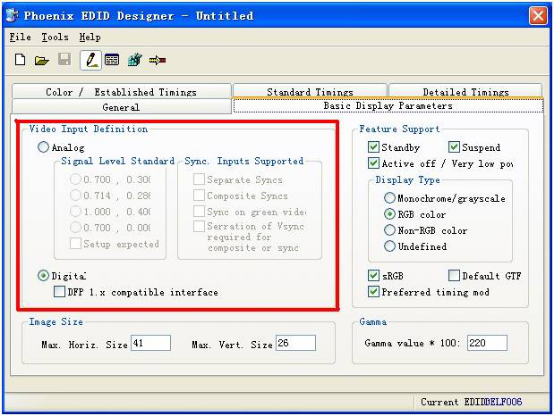Open the Tools menu
The width and height of the screenshot is (554, 417).
point(55,37)
